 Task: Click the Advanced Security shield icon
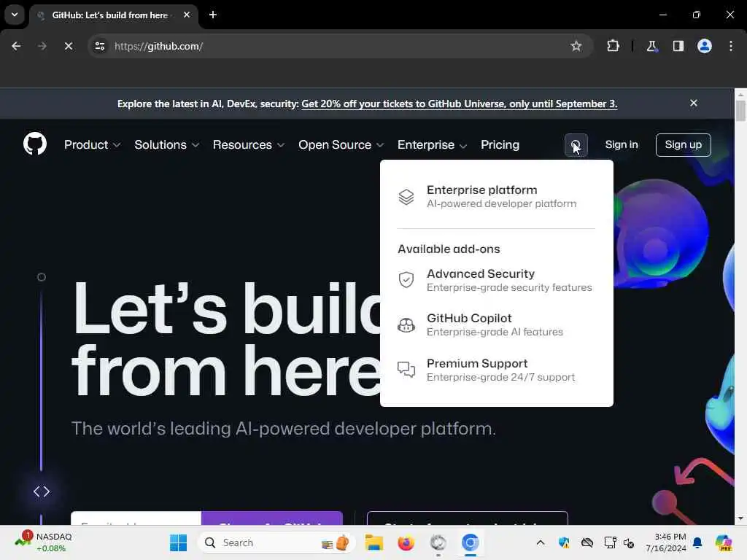tap(406, 280)
